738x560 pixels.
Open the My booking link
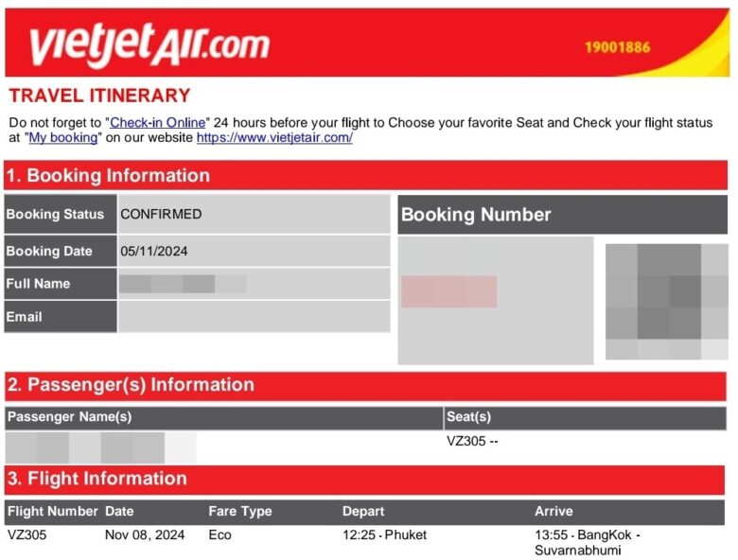tap(63, 138)
